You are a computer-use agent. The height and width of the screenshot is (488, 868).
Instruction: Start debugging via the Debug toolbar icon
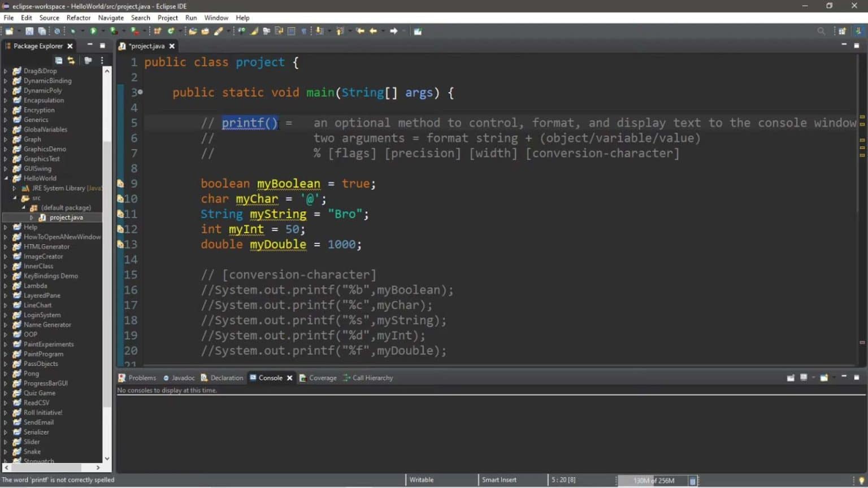73,31
